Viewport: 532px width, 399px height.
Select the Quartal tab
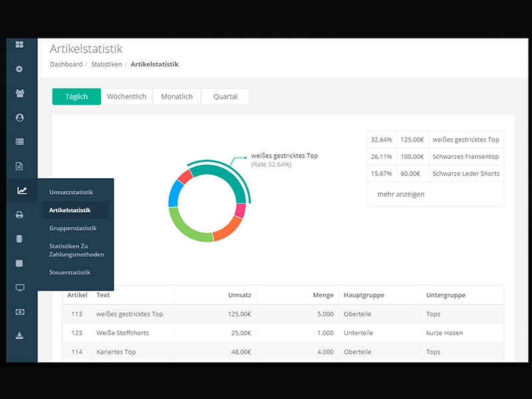coord(225,96)
